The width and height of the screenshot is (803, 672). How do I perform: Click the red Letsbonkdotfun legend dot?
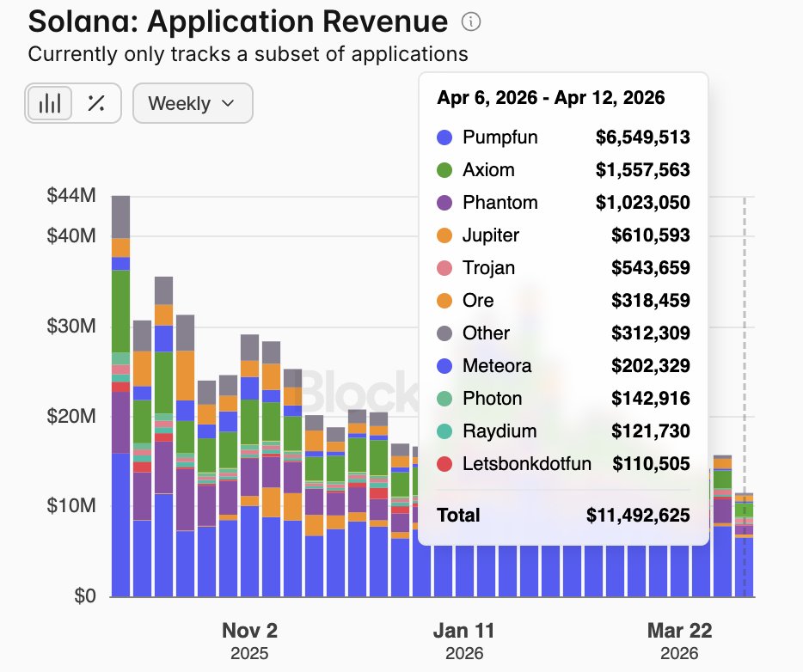444,464
